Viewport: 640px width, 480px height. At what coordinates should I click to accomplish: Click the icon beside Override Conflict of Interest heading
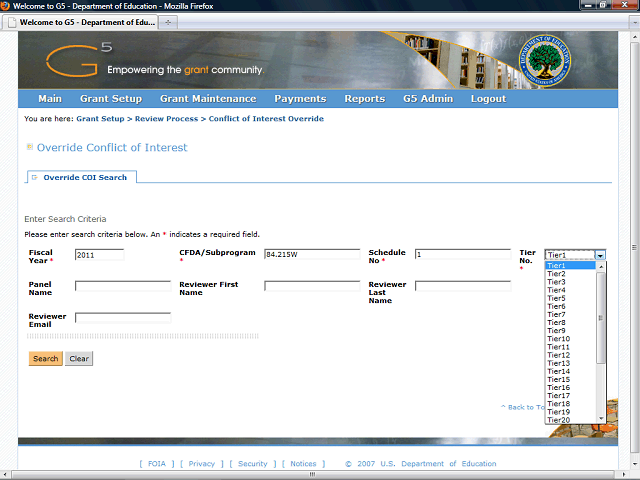pyautogui.click(x=29, y=147)
